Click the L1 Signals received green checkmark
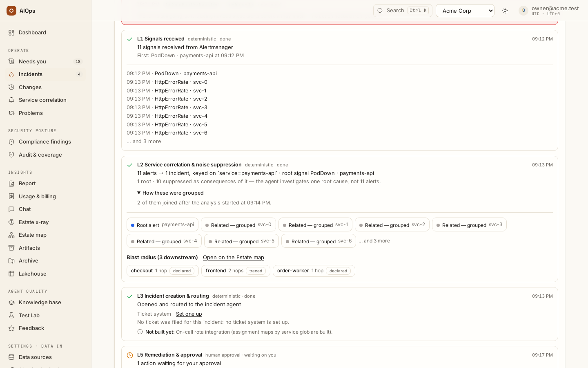Viewport: 588px width, 368px height. [130, 39]
